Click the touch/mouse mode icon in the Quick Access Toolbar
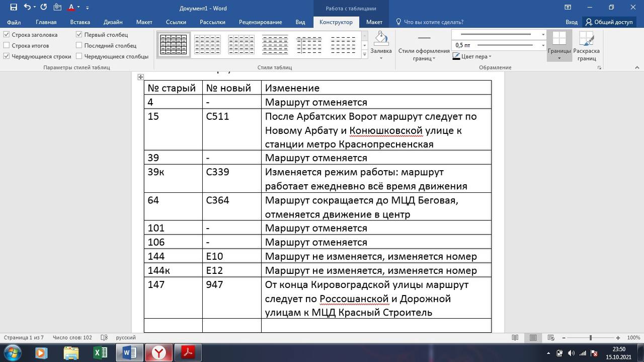The width and height of the screenshot is (644, 362). (57, 8)
